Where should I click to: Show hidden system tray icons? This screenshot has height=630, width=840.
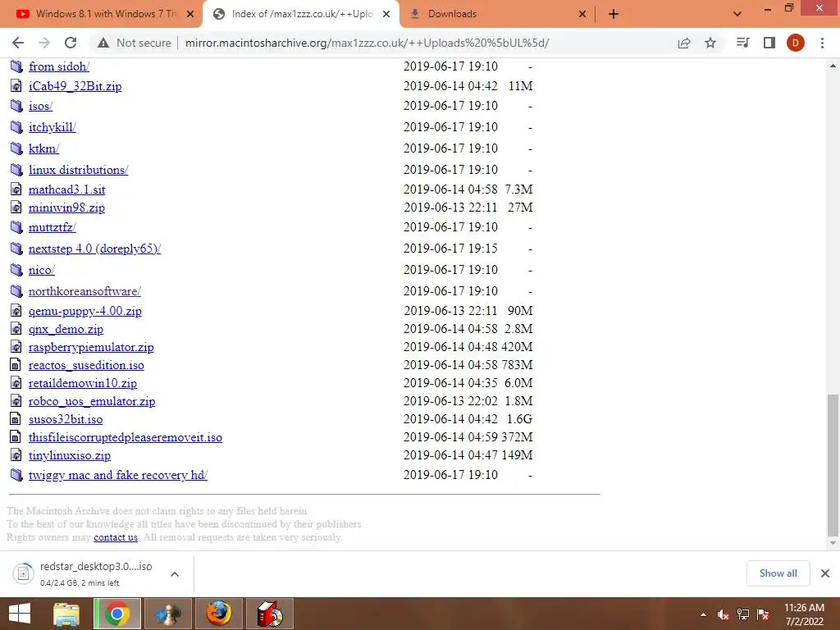click(703, 614)
